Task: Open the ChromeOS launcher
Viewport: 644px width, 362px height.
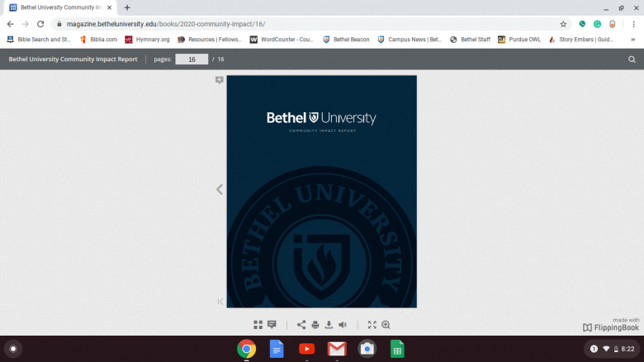Action: click(13, 349)
